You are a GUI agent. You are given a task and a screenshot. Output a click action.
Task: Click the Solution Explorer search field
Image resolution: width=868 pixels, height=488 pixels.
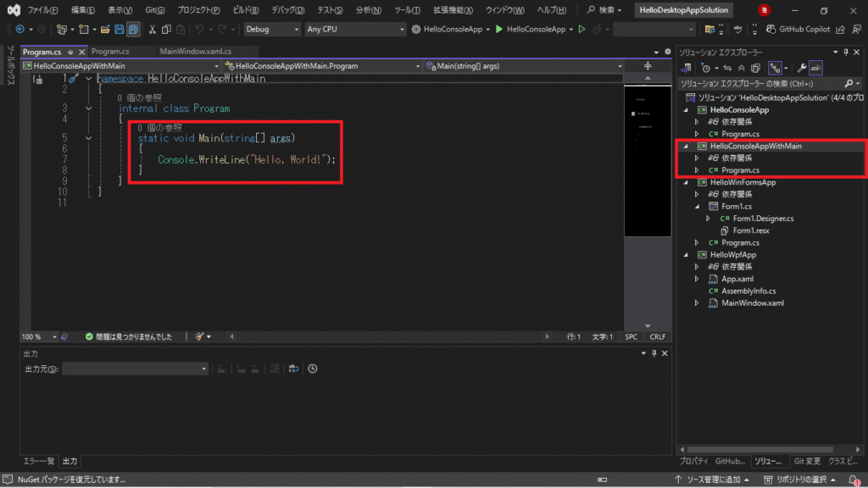pos(759,84)
